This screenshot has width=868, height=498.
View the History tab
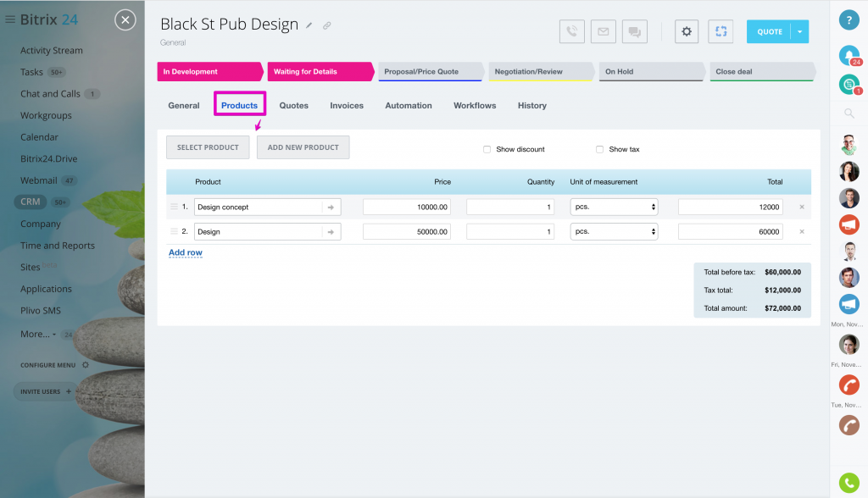[532, 105]
